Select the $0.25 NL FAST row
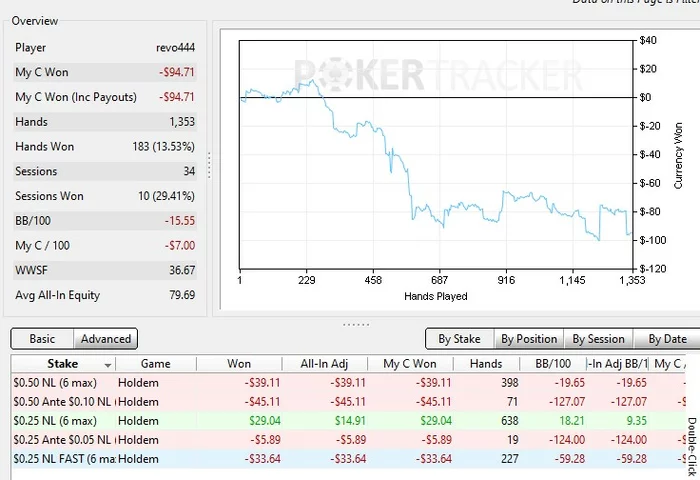This screenshot has height=480, width=700. [x=348, y=459]
